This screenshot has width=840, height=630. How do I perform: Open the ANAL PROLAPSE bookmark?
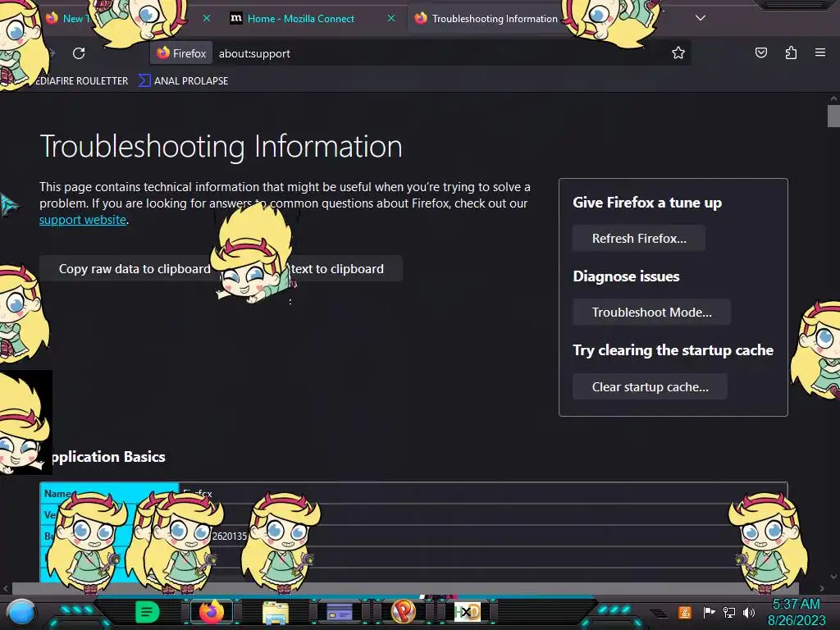point(184,81)
